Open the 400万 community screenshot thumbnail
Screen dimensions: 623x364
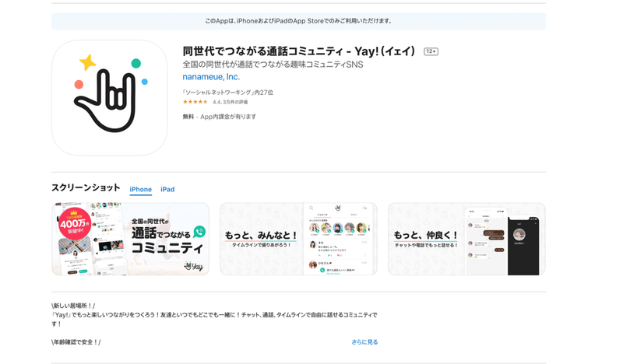[130, 239]
